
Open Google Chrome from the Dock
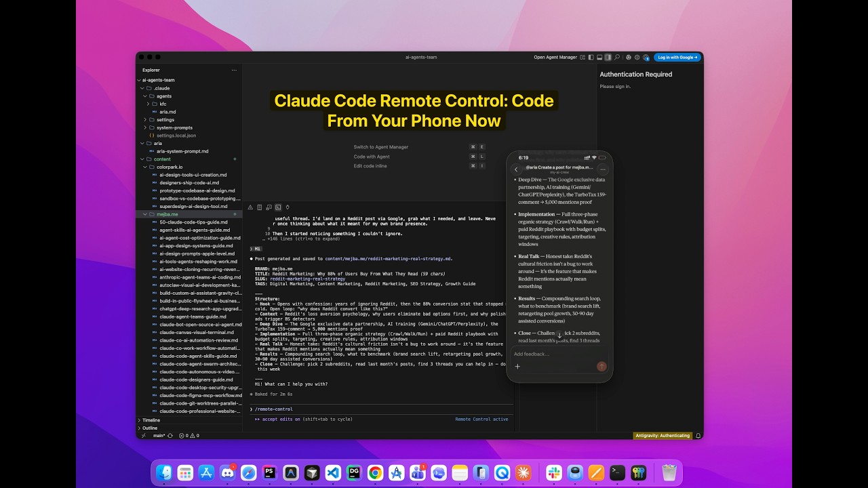coord(375,472)
